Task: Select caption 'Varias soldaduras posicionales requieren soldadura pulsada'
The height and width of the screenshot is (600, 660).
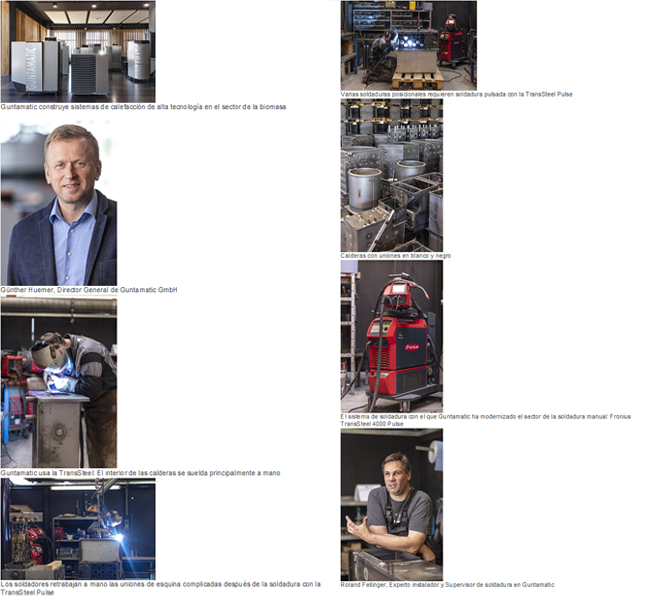Action: [457, 94]
